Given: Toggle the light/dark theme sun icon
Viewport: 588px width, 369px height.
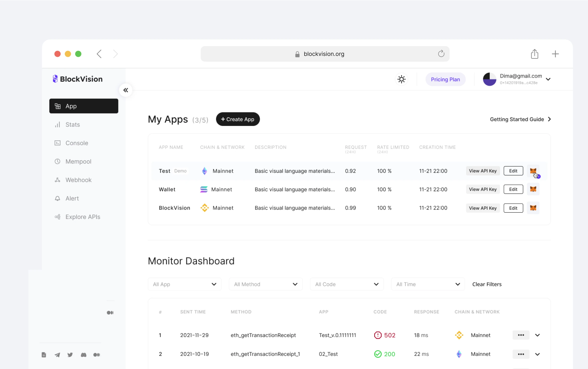Looking at the screenshot, I should tap(401, 79).
